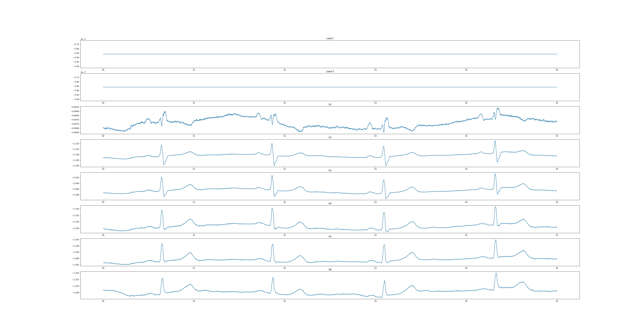
Task: Click the 55 x-axis tick under V6
Action: 557,301
